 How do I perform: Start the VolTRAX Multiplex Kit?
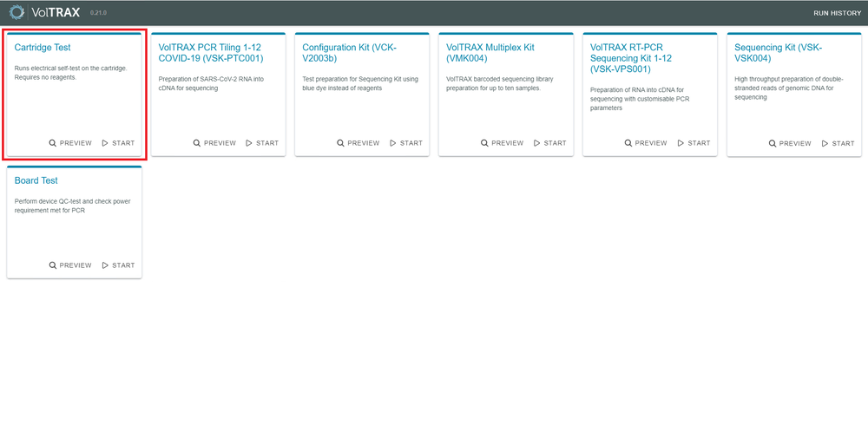click(x=550, y=143)
